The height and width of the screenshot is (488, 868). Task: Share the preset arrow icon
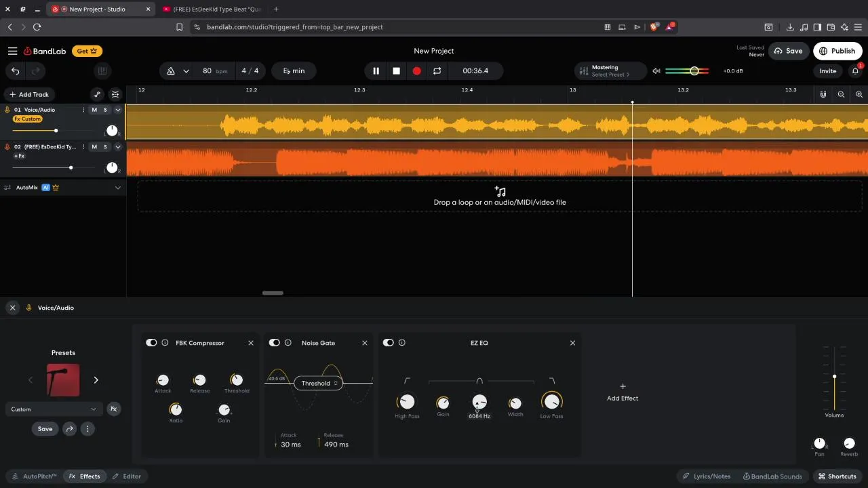tap(69, 428)
